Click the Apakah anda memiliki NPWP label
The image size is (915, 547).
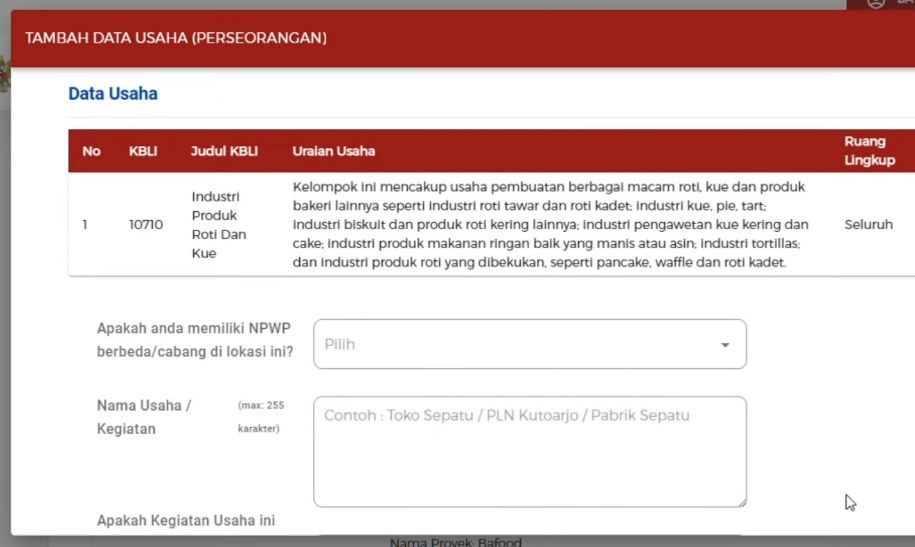click(x=195, y=339)
